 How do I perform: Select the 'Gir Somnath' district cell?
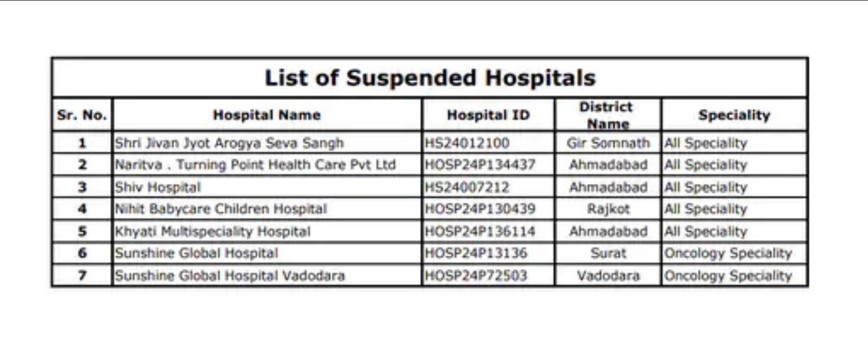pyautogui.click(x=608, y=143)
